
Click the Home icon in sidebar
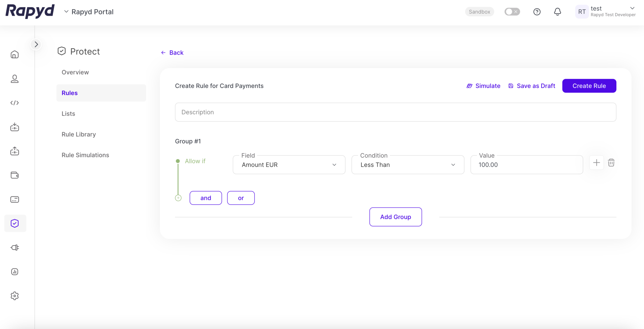(15, 55)
